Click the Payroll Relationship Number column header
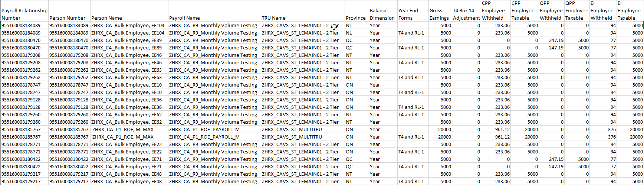The height and width of the screenshot is (185, 644). point(24,14)
